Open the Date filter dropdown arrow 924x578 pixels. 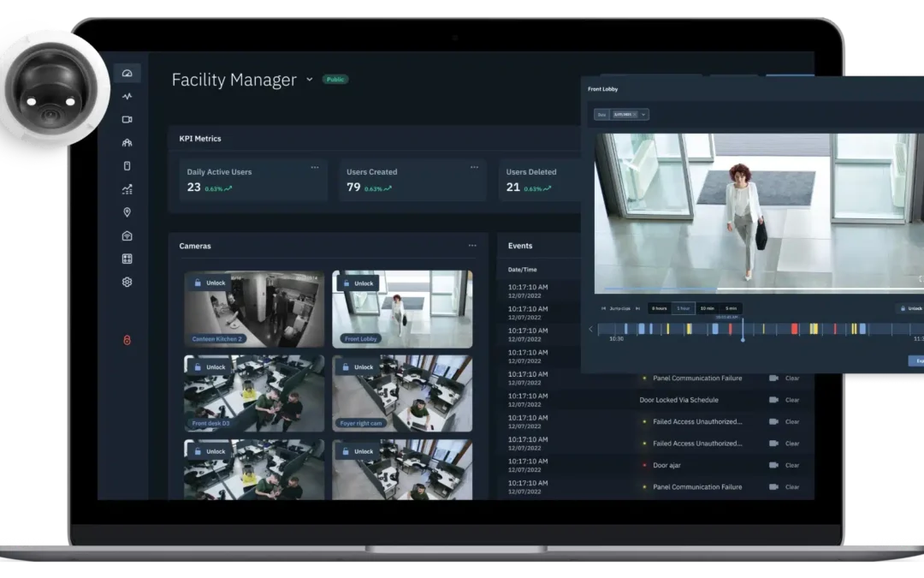coord(643,115)
